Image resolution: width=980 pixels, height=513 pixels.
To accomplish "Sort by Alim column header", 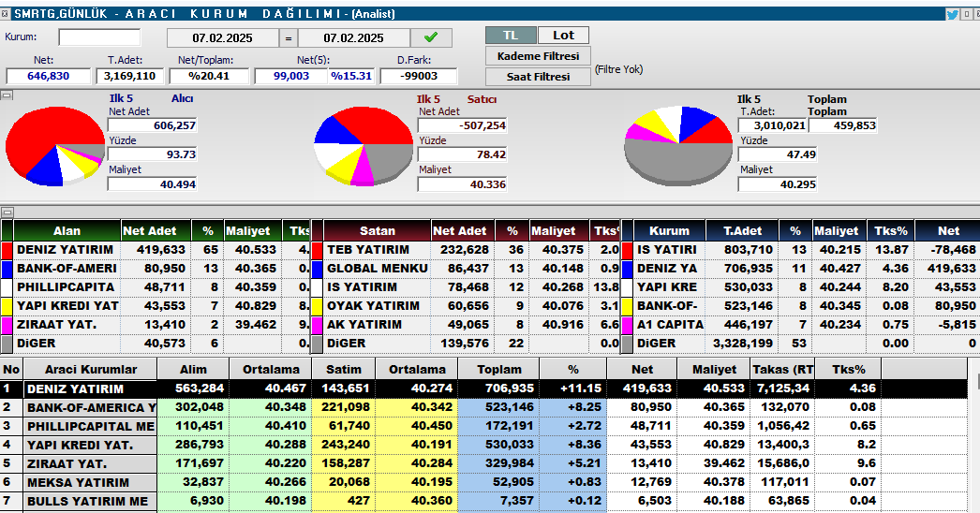I will tap(193, 369).
